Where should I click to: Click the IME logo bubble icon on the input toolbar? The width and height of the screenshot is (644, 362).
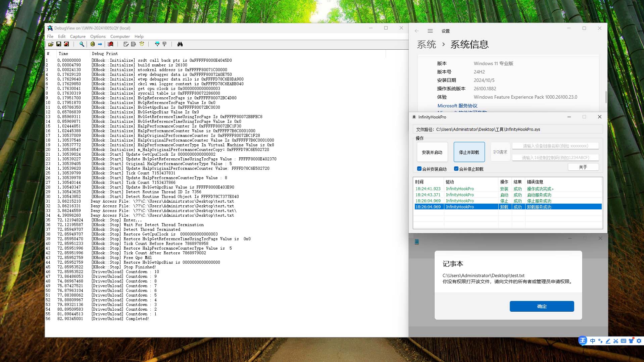tap(583, 341)
